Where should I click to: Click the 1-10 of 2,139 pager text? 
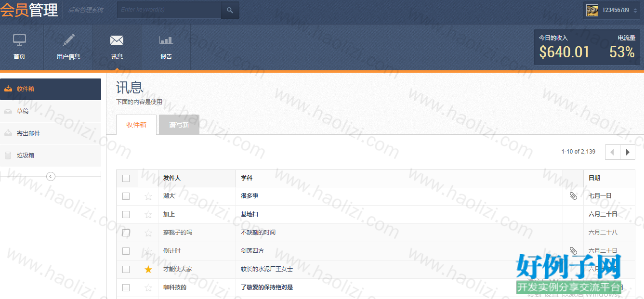[578, 152]
